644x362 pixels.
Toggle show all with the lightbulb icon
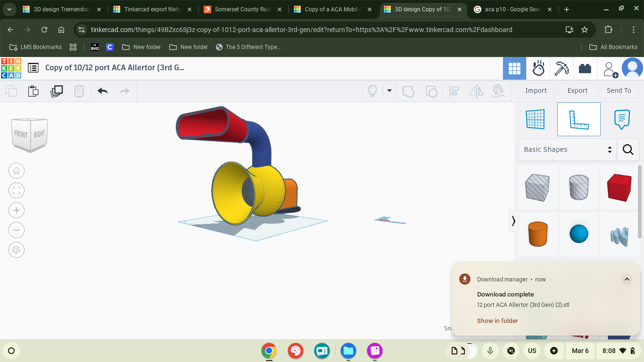372,90
